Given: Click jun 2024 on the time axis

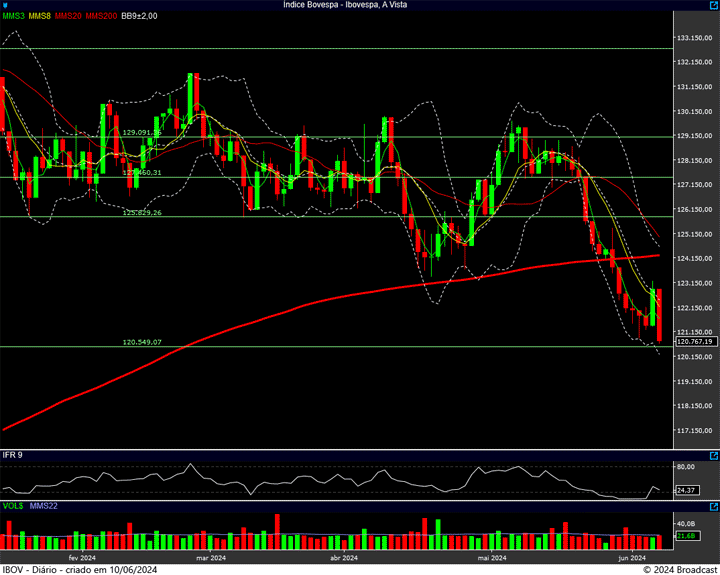Looking at the screenshot, I should 631,557.
